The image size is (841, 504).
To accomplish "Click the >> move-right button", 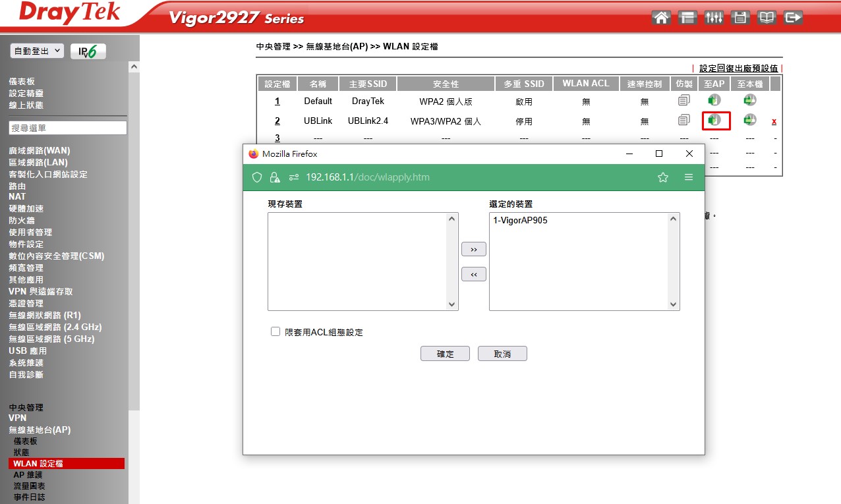I will click(x=474, y=250).
